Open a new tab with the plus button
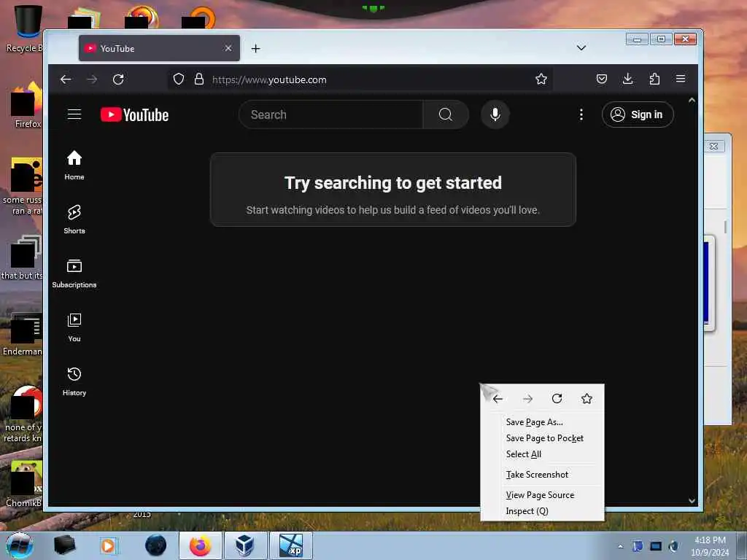 pyautogui.click(x=256, y=49)
